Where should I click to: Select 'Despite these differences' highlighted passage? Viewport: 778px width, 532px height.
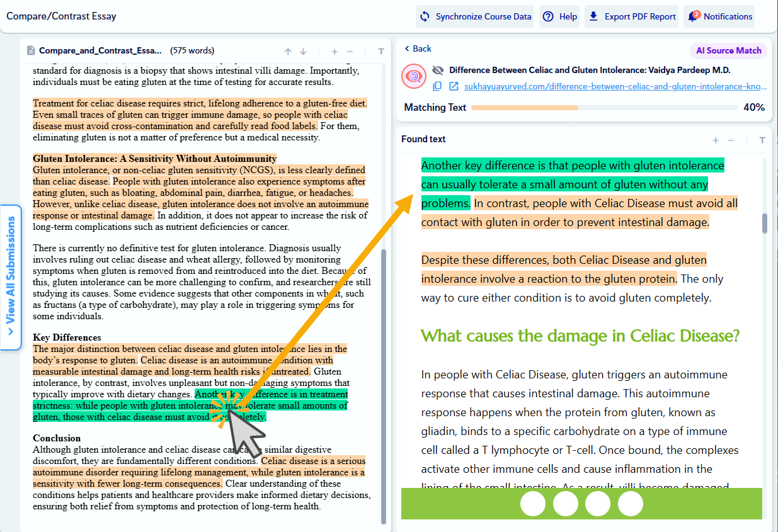click(x=564, y=269)
